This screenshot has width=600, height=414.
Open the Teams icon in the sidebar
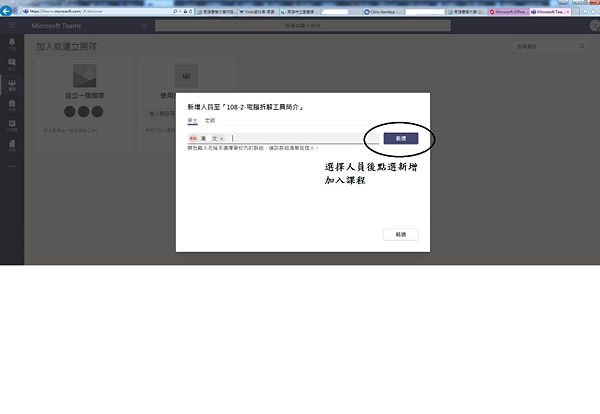[12, 87]
